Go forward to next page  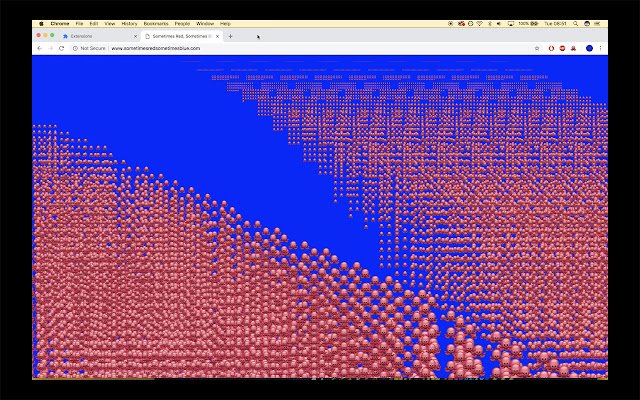pyautogui.click(x=51, y=48)
